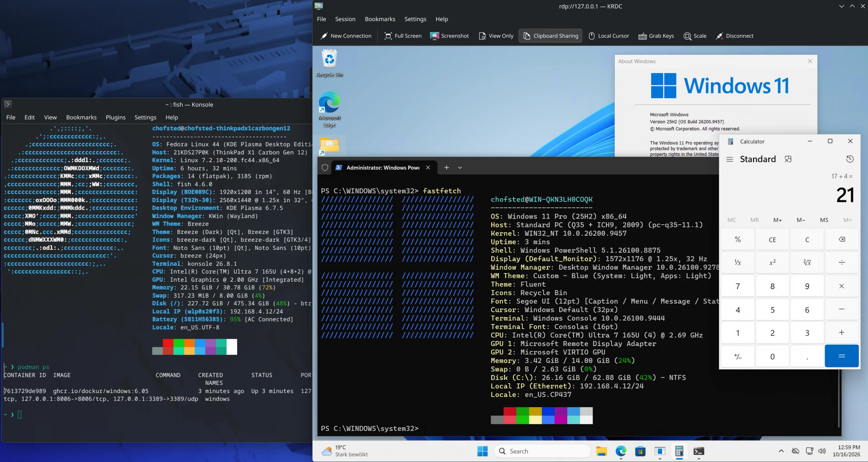
Task: Open Microsoft Edge desktop shortcut
Action: (x=329, y=109)
